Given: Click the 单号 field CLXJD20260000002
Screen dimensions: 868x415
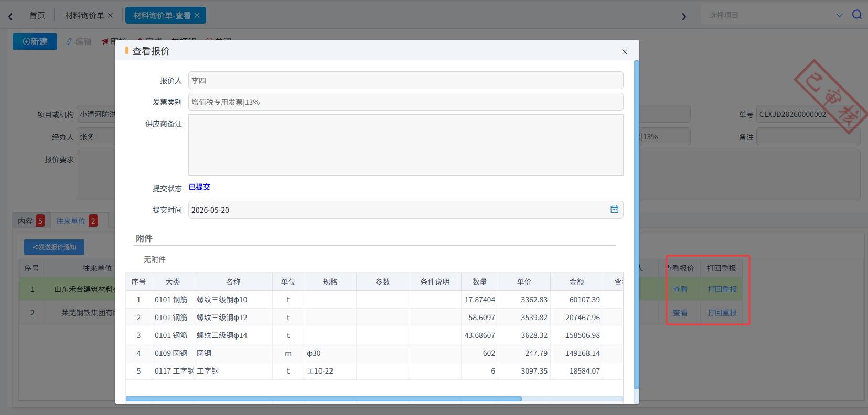Looking at the screenshot, I should point(808,114).
